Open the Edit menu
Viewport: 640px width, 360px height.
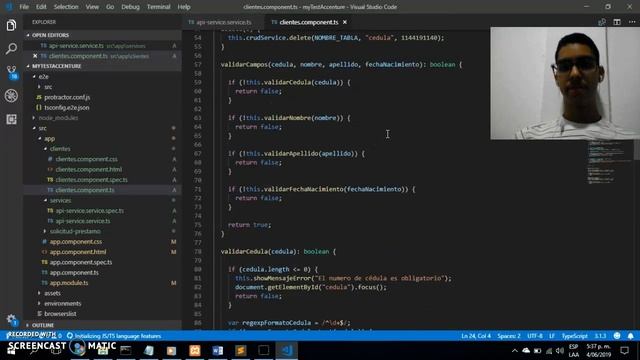(41, 7)
